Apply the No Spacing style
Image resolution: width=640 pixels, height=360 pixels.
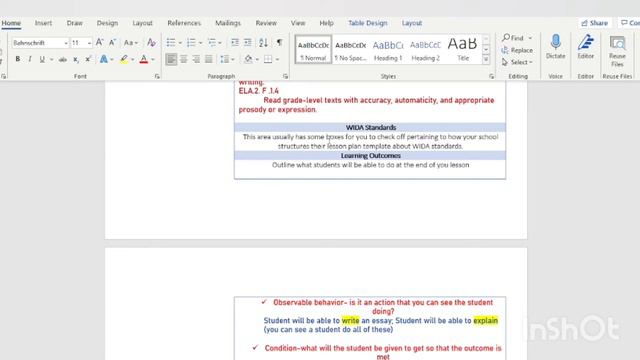pos(350,50)
